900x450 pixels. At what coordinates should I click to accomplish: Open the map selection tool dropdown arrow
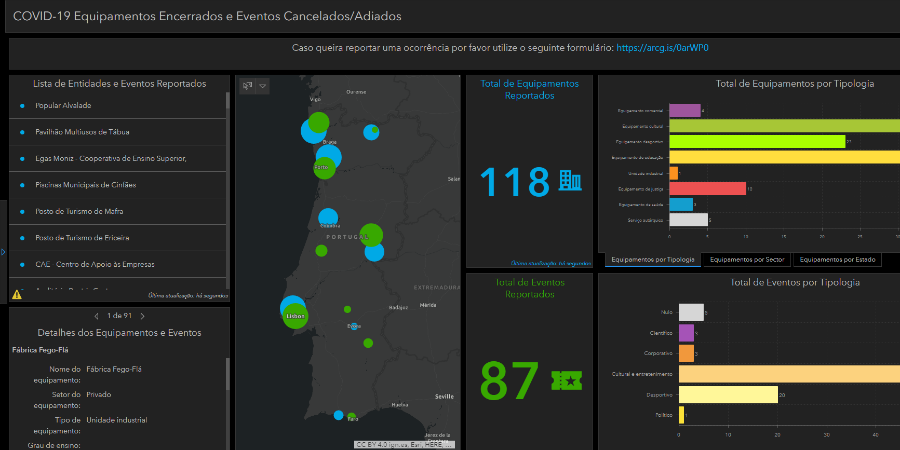pos(263,86)
